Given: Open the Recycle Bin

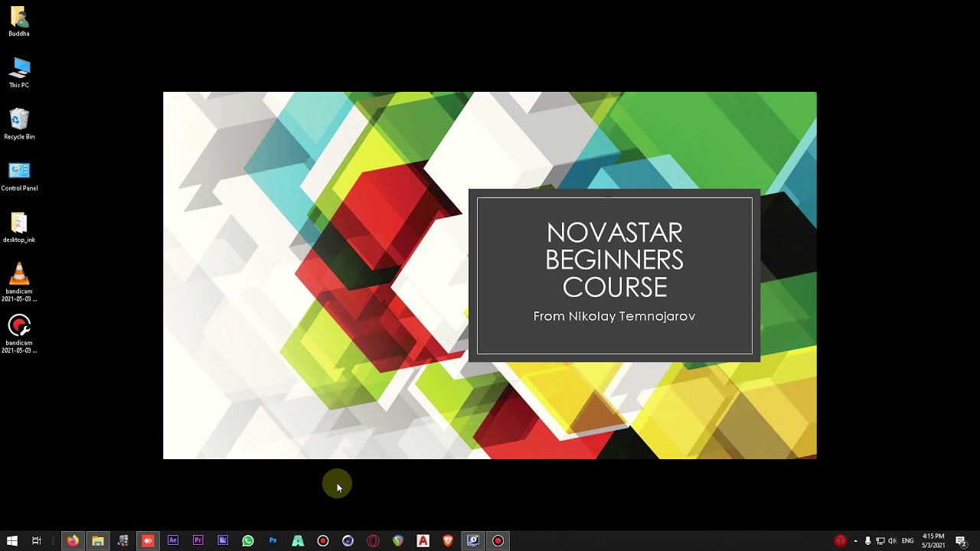Looking at the screenshot, I should 19,124.
